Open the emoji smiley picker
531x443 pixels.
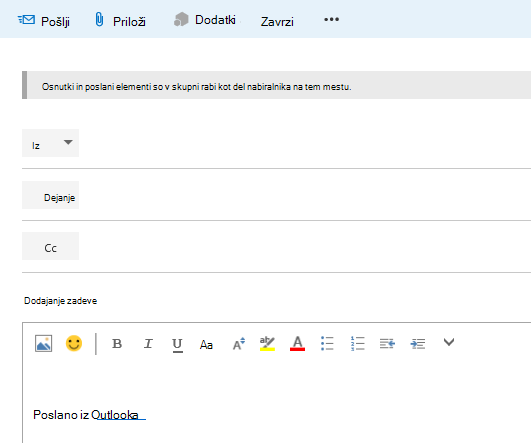pos(74,343)
